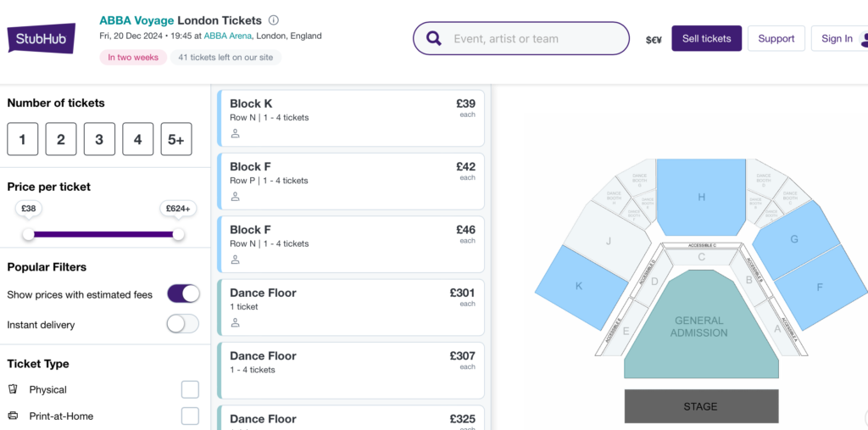Image resolution: width=868 pixels, height=430 pixels.
Task: Click the ABBA Arena venue link
Action: [x=227, y=36]
